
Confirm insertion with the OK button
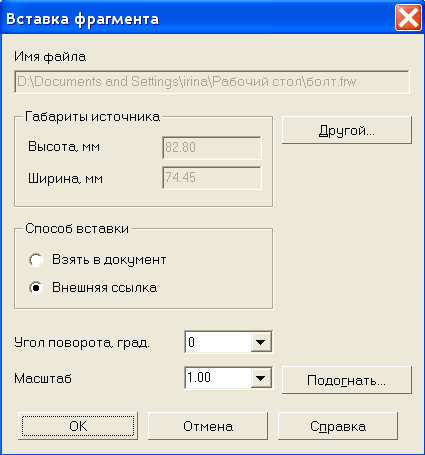tap(78, 426)
